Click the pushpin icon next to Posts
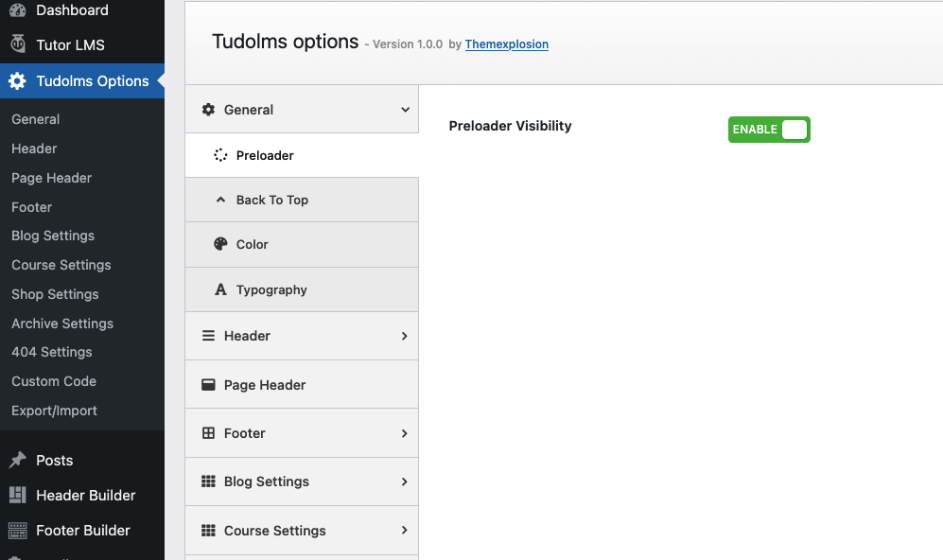This screenshot has height=560, width=943. pyautogui.click(x=18, y=460)
